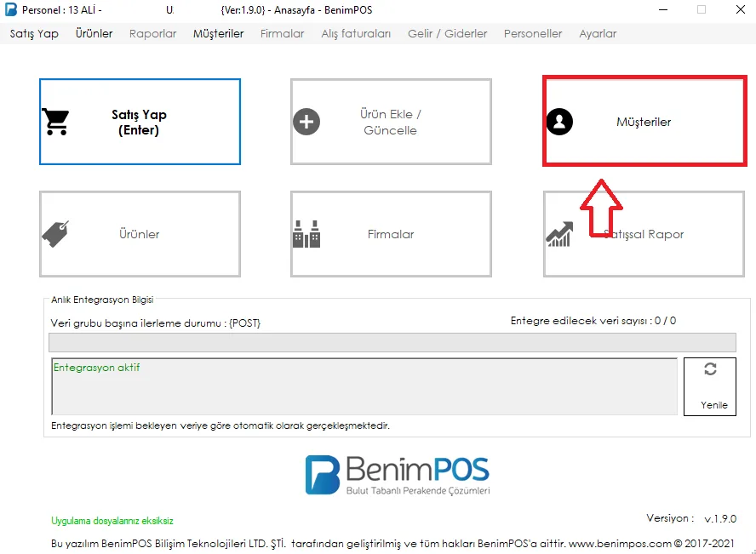Open the Alış faturaları menu

(x=357, y=34)
